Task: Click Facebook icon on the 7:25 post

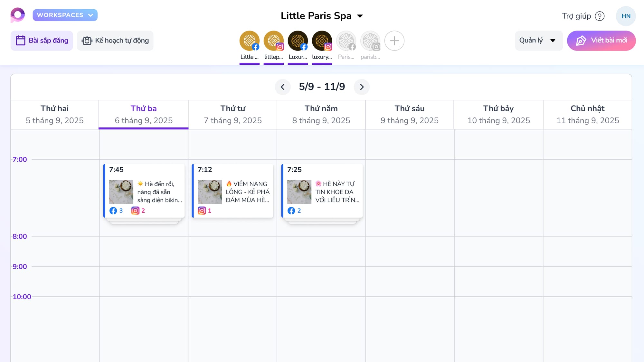Action: point(291,211)
